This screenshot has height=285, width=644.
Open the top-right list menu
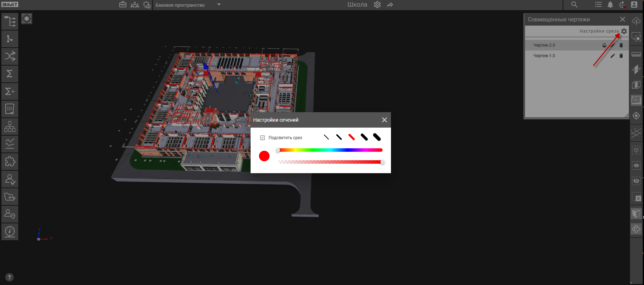(598, 5)
